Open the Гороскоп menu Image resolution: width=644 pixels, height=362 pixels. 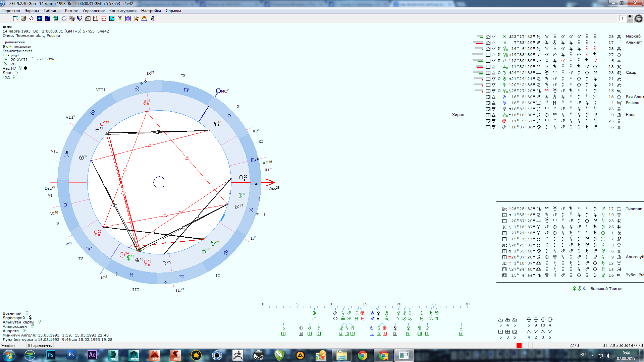click(x=11, y=11)
